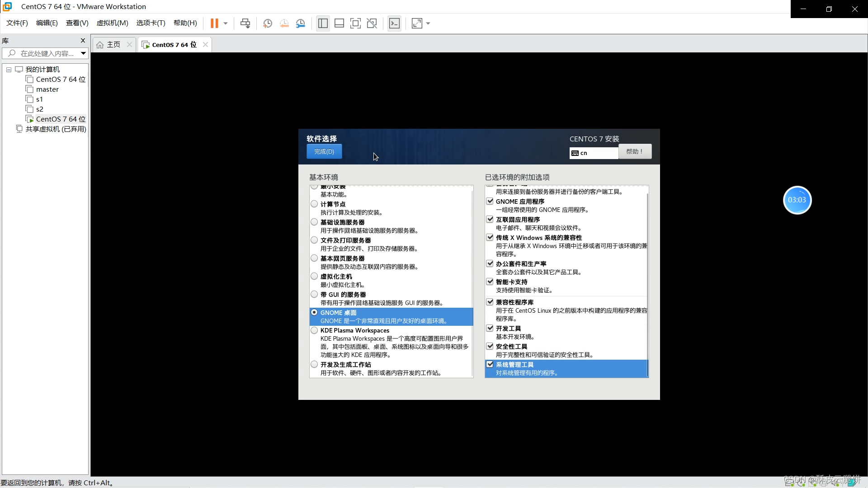Open the 虚拟机(M) menu
This screenshot has height=488, width=868.
pyautogui.click(x=112, y=23)
